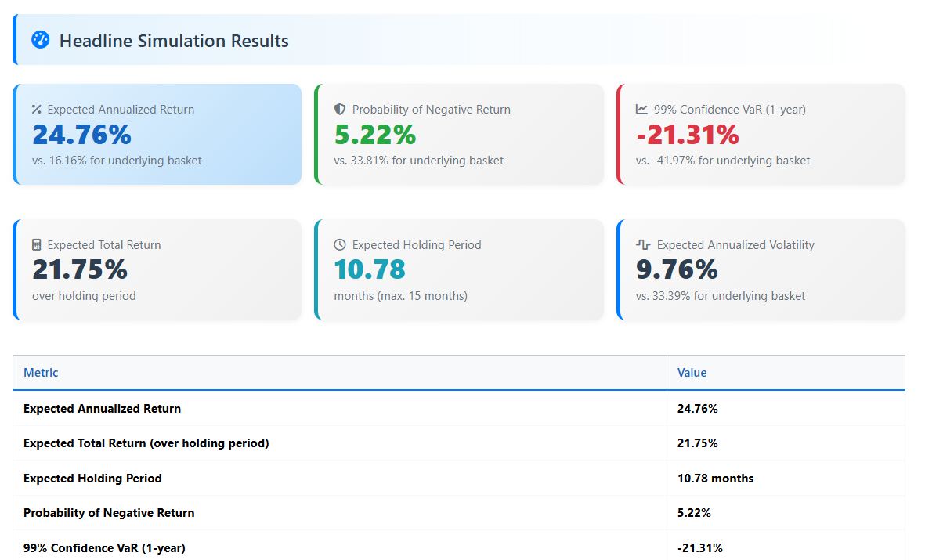Click the red -21.31% value

[x=687, y=135]
